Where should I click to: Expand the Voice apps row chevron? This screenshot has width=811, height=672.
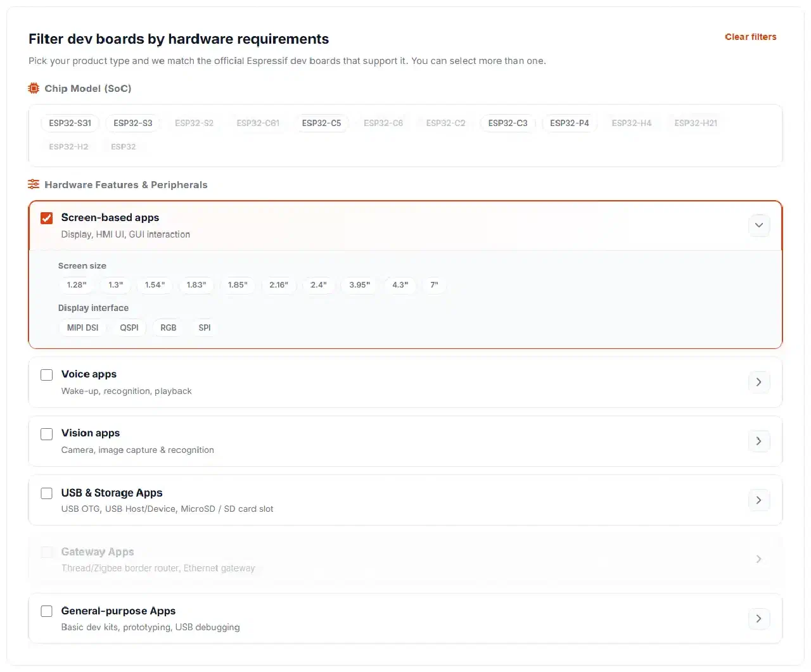759,382
